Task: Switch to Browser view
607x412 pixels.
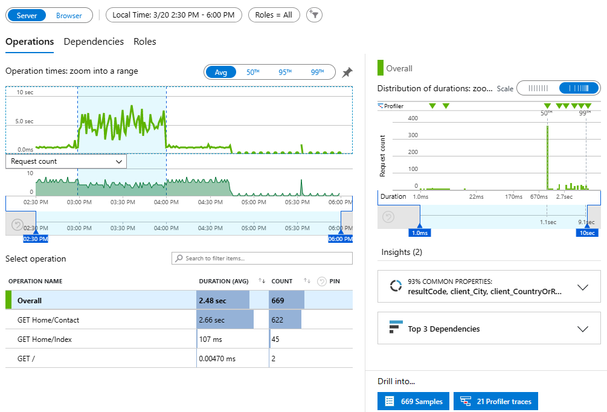Action: pos(69,15)
